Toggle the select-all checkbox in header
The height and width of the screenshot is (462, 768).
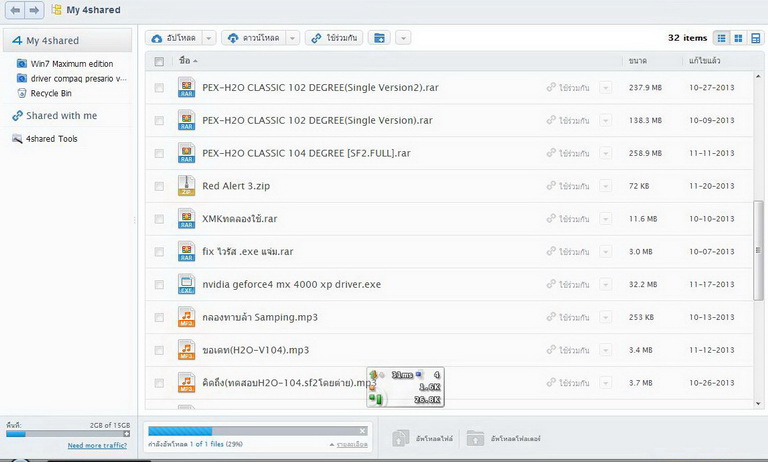(159, 61)
